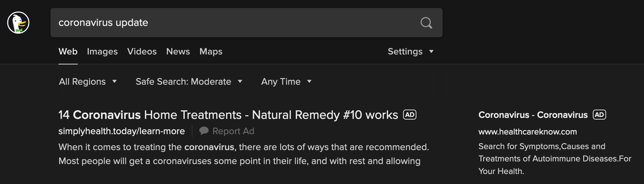Click AD badge next to Coronavirus sidebar ad
644x184 pixels.
pos(599,115)
